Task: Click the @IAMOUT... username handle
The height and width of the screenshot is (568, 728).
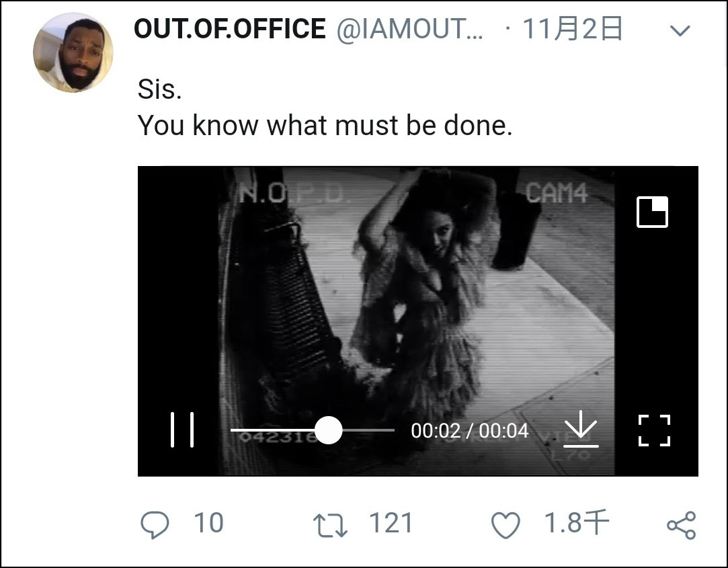Action: point(409,29)
